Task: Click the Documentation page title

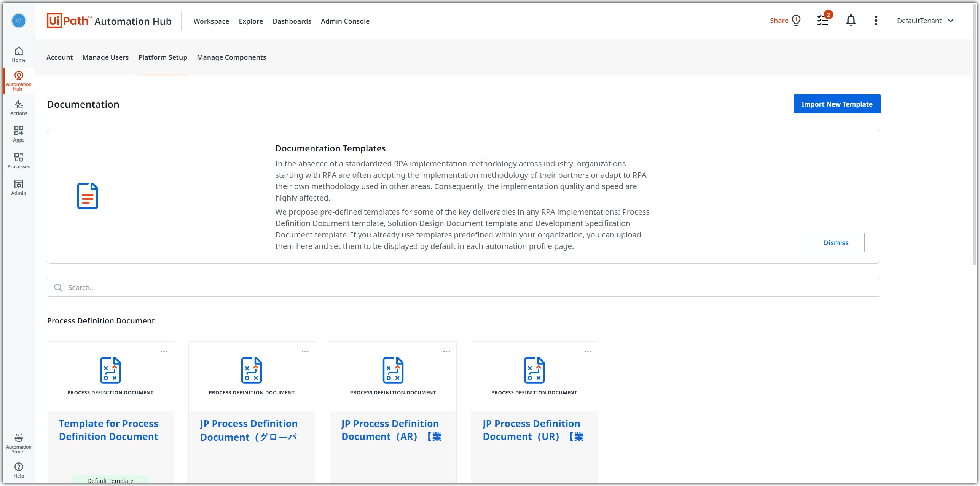Action: (x=83, y=104)
